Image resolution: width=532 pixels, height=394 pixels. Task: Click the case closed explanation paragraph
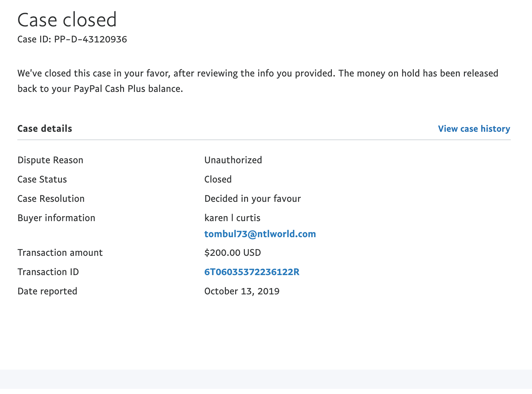pyautogui.click(x=257, y=81)
